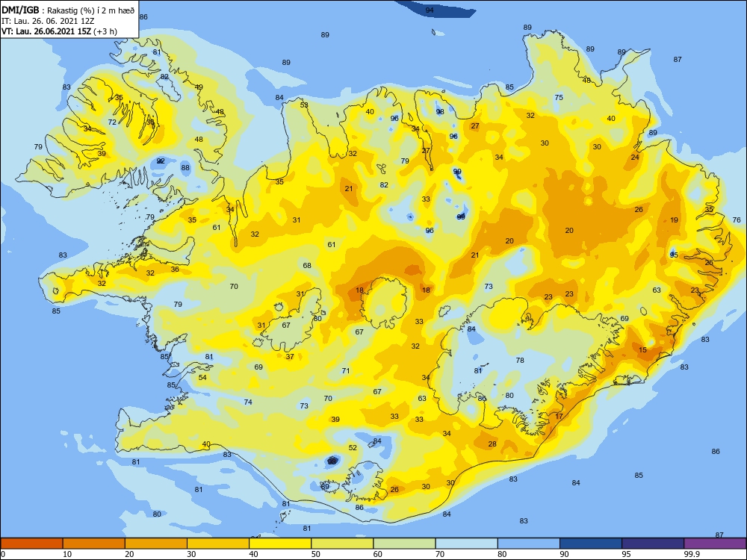Select humidity value 15 on southeast coast
This screenshot has width=747, height=560.
642,350
